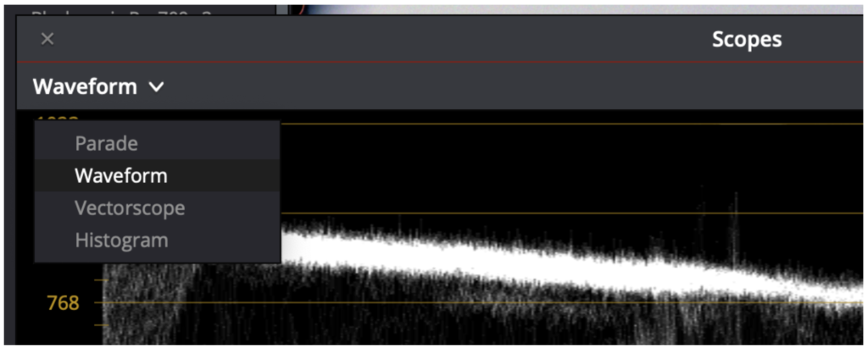
Task: Open the Waveform scope type dropdown label
Action: point(85,87)
